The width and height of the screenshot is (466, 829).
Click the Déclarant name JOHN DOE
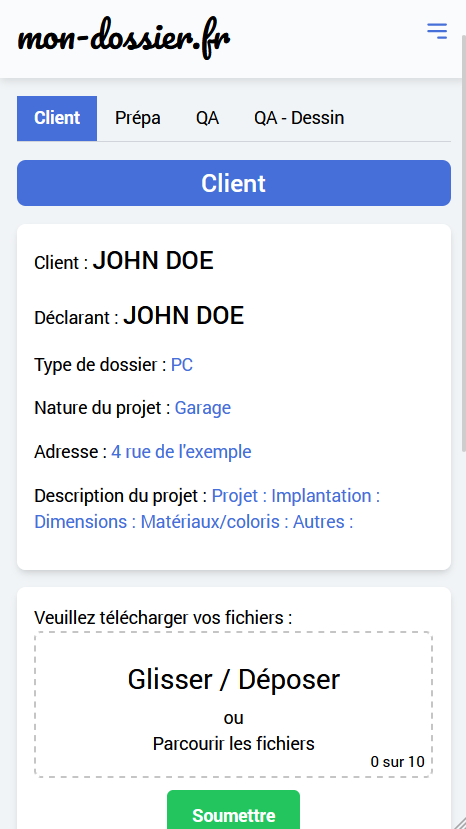pos(184,316)
